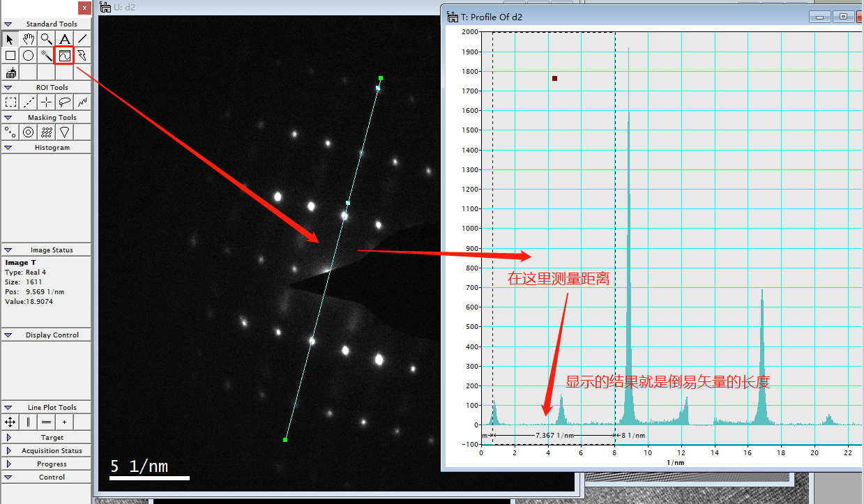Click the 5 1/nm scale bar label

[x=139, y=466]
